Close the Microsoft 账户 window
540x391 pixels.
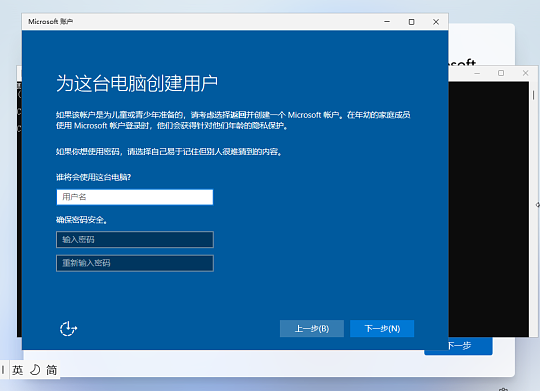436,22
